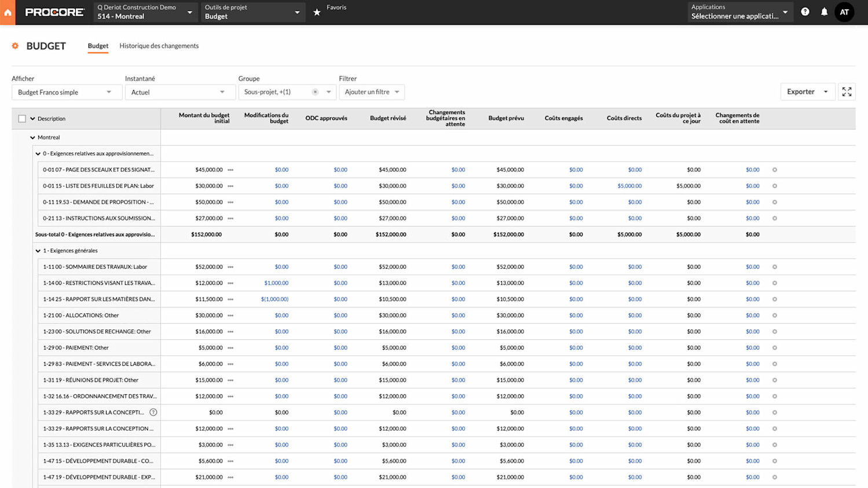Open $1,000.00 budget modification for RESTRICTIONS VISANT
868x488 pixels.
coord(276,283)
